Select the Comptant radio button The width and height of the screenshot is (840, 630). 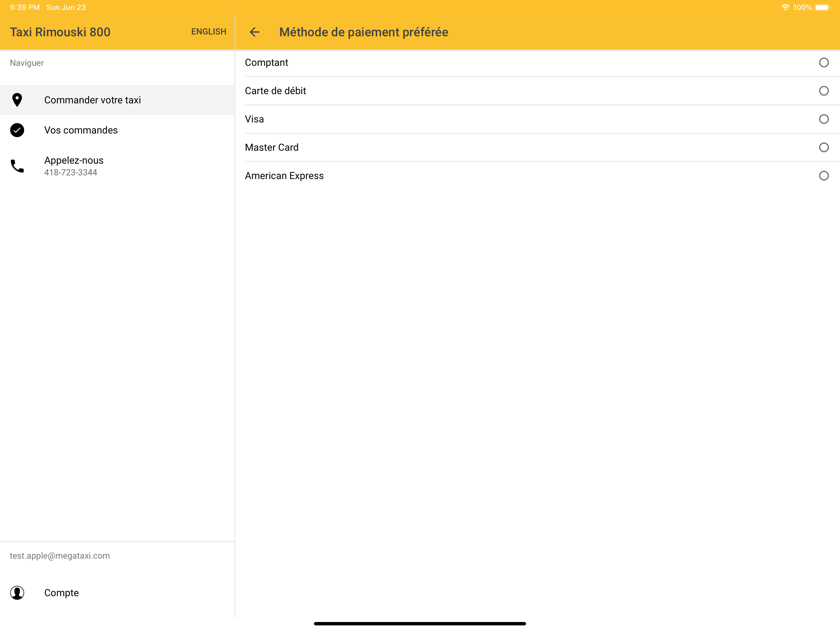point(824,62)
